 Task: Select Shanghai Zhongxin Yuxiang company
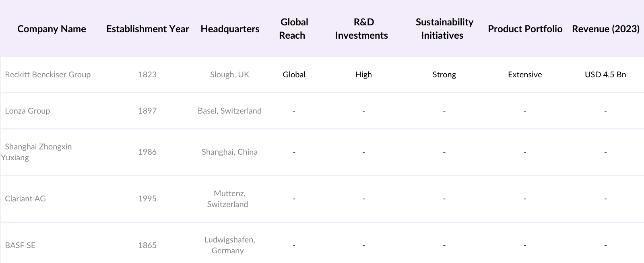pyautogui.click(x=38, y=152)
